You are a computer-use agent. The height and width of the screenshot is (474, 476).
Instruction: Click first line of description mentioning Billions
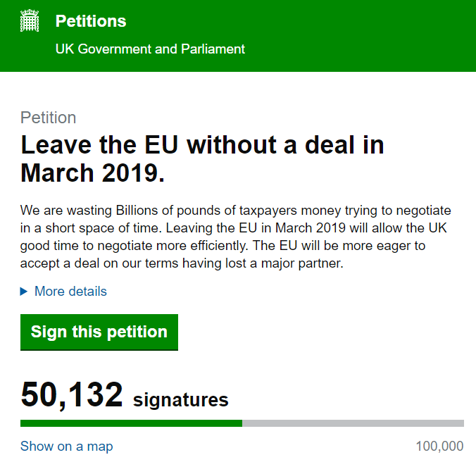236,211
